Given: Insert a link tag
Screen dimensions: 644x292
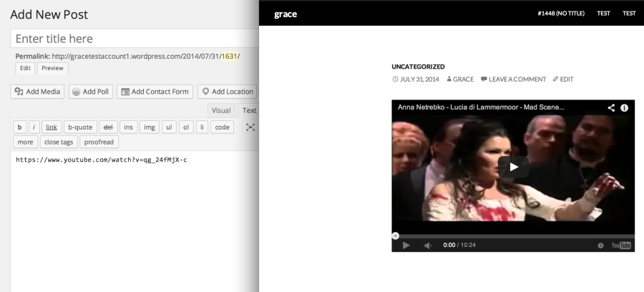Looking at the screenshot, I should pyautogui.click(x=52, y=127).
